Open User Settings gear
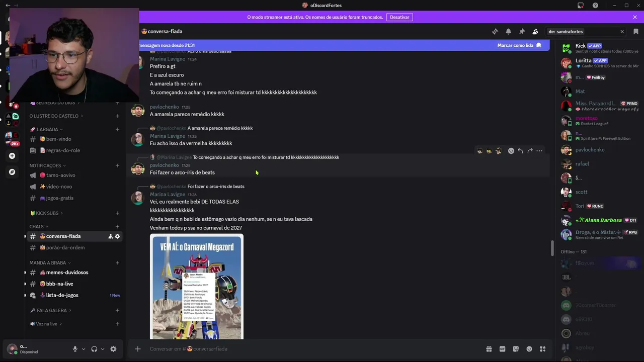This screenshot has height=362, width=644. [x=113, y=349]
